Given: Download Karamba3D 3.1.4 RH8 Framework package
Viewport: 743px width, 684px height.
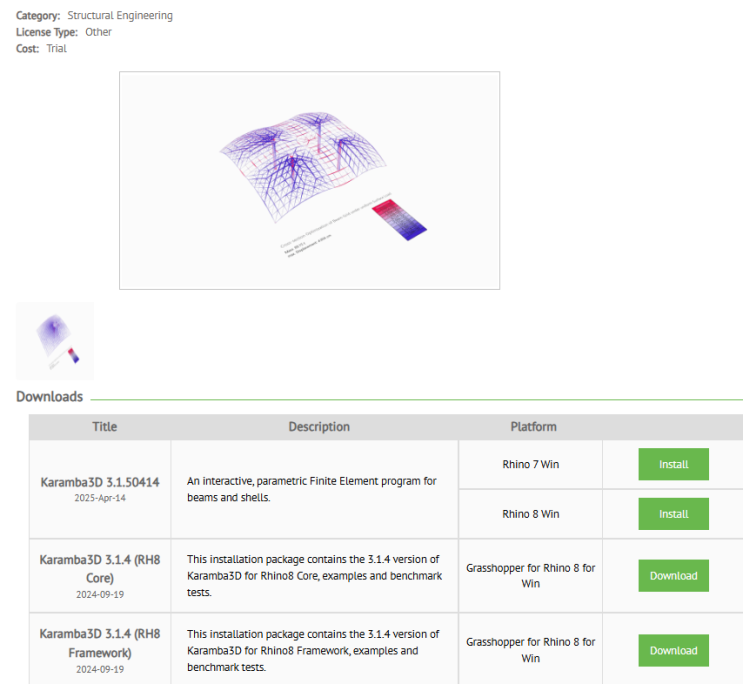Looking at the screenshot, I should click(673, 650).
